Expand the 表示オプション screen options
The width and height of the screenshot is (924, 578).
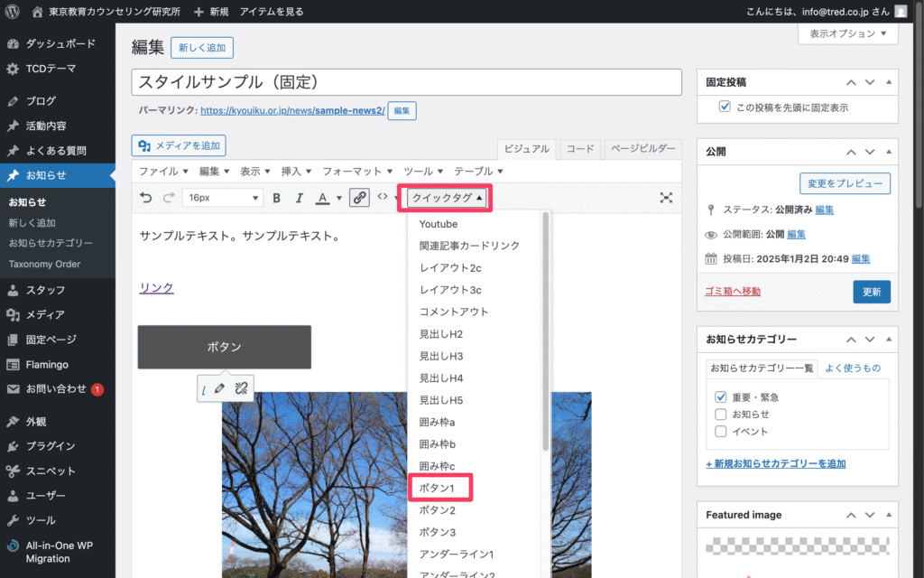847,33
